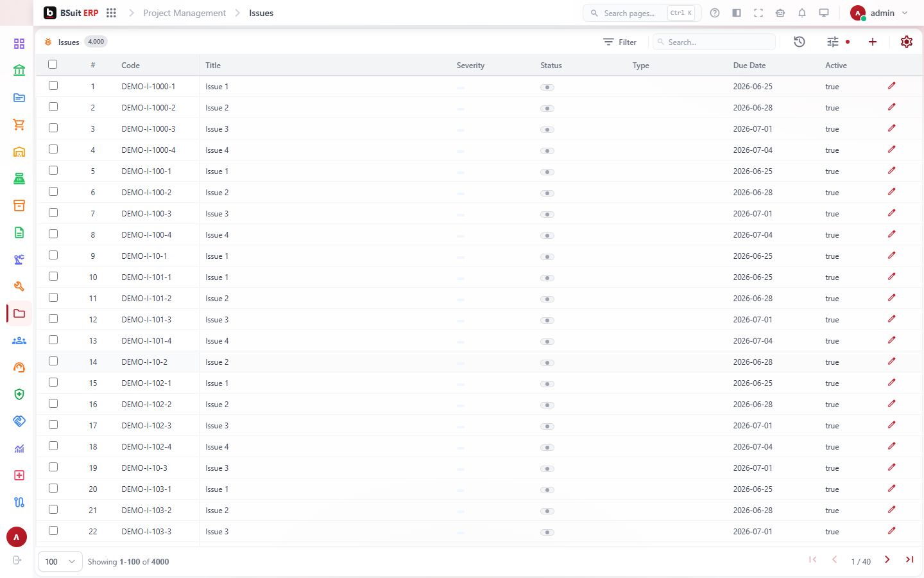Check the row 14 DEMO-I-10-2 checkbox

point(53,361)
